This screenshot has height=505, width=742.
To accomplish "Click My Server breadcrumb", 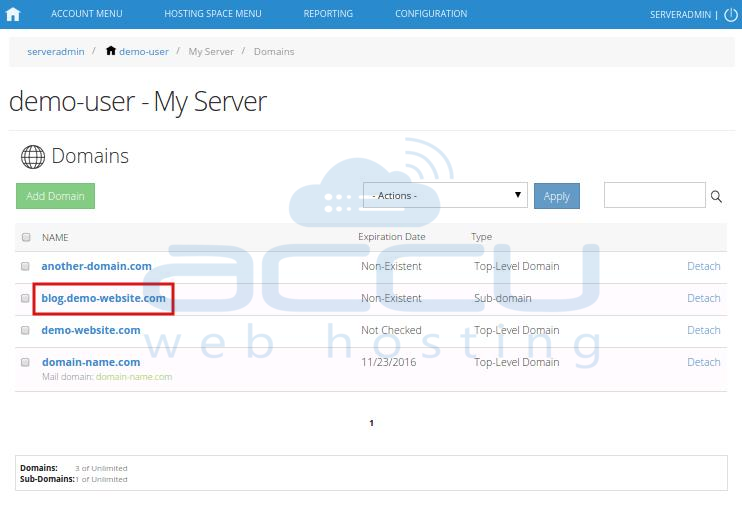I will pos(211,52).
